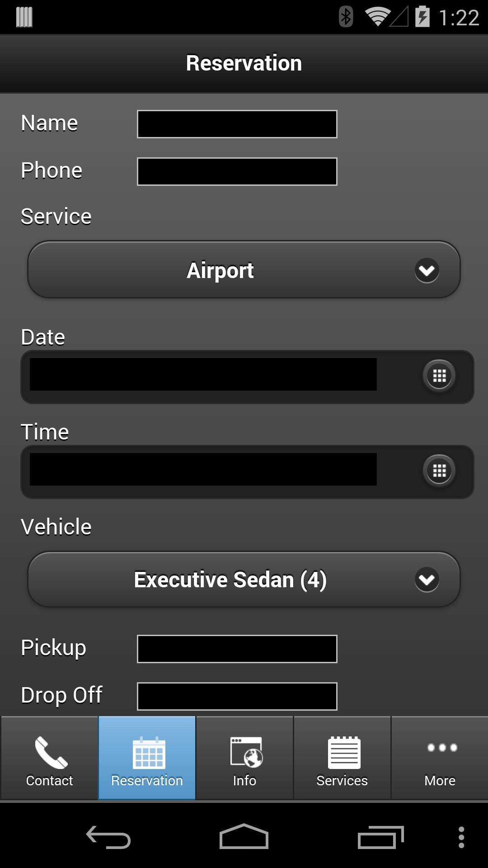Viewport: 488px width, 868px height.
Task: Click the Vehicle dropdown chevron arrow
Action: tap(427, 580)
